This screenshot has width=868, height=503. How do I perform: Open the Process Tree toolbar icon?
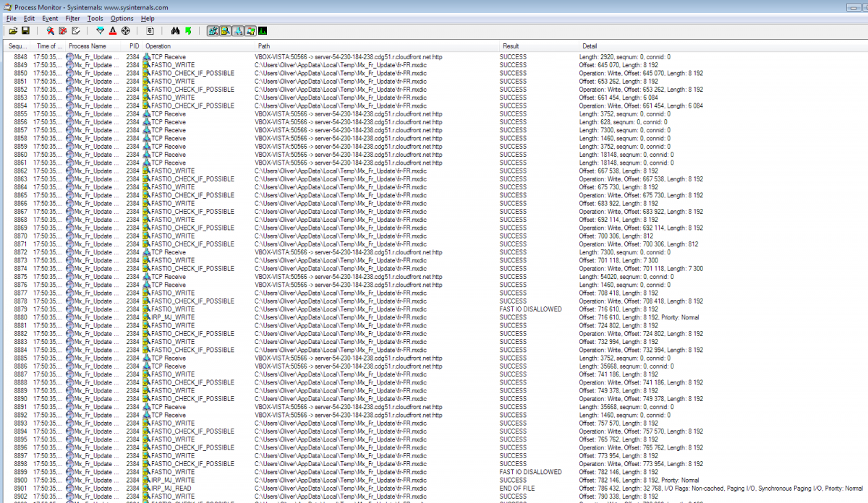pyautogui.click(x=150, y=31)
